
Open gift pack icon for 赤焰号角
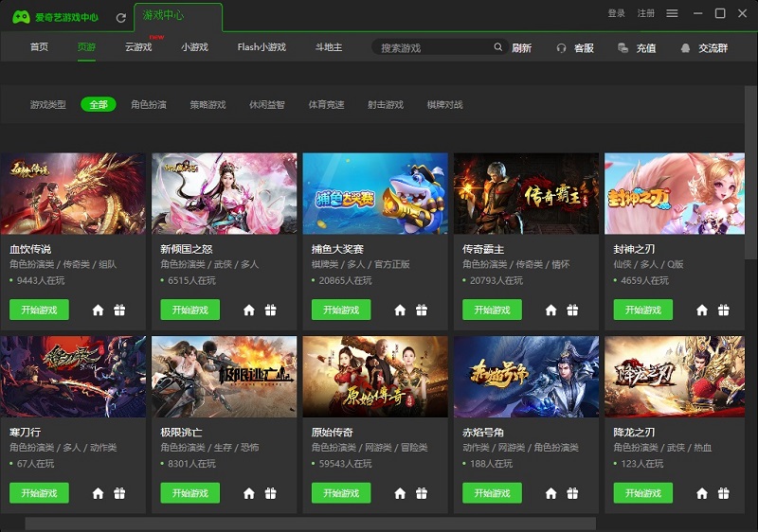coord(572,493)
